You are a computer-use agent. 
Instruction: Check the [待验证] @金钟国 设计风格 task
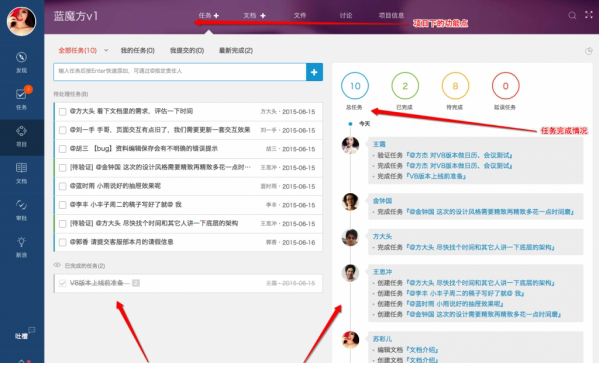point(62,168)
